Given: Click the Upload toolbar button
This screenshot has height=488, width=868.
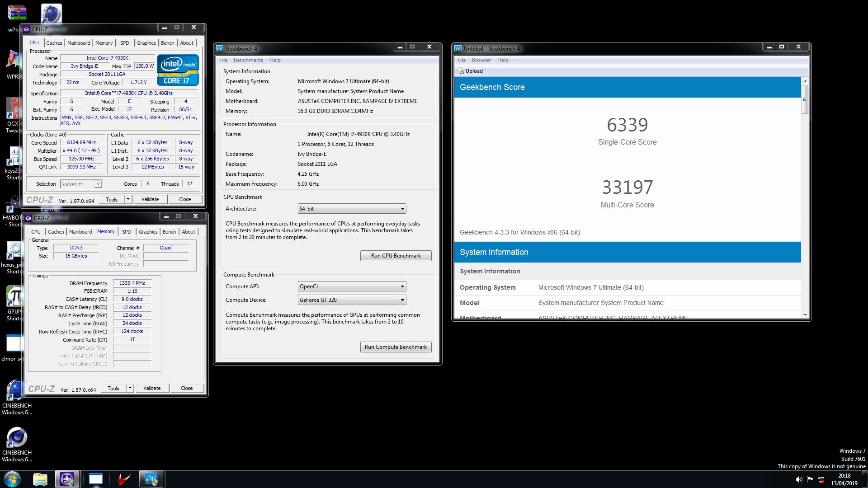Looking at the screenshot, I should [470, 71].
